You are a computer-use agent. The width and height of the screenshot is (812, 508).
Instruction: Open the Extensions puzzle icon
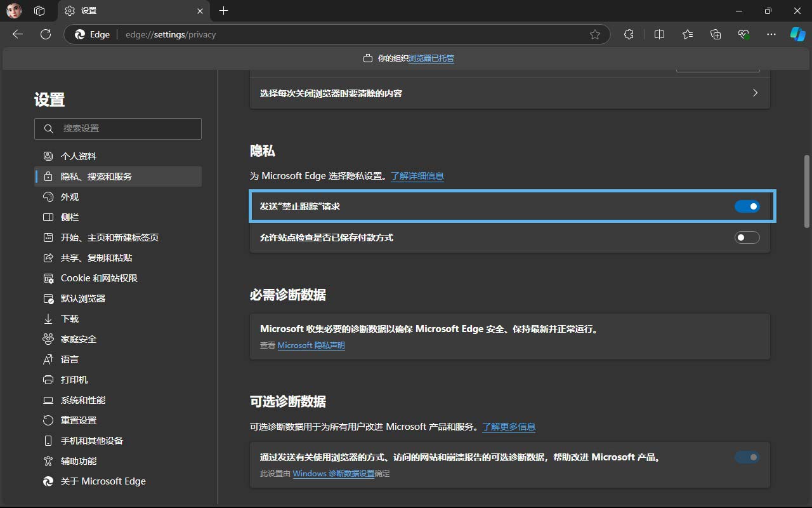629,34
